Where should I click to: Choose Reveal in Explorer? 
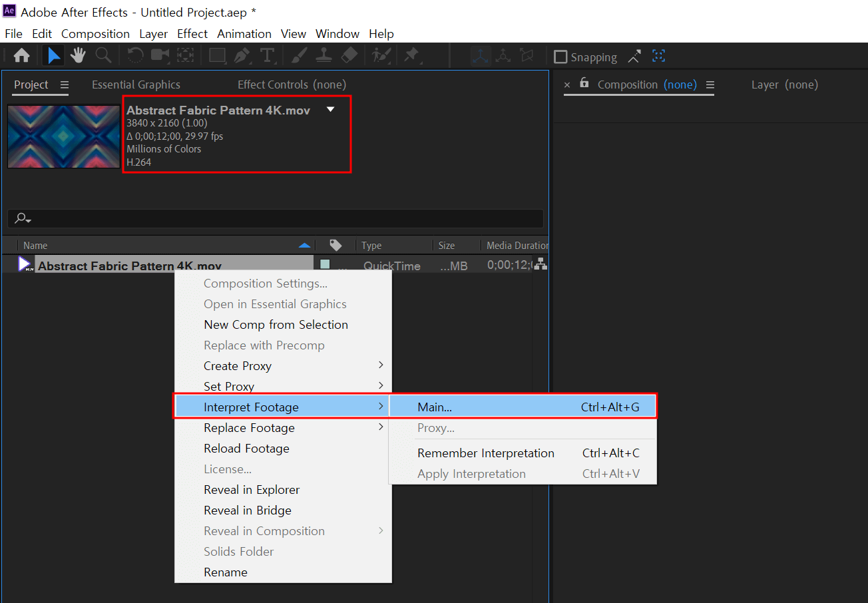[282, 490]
